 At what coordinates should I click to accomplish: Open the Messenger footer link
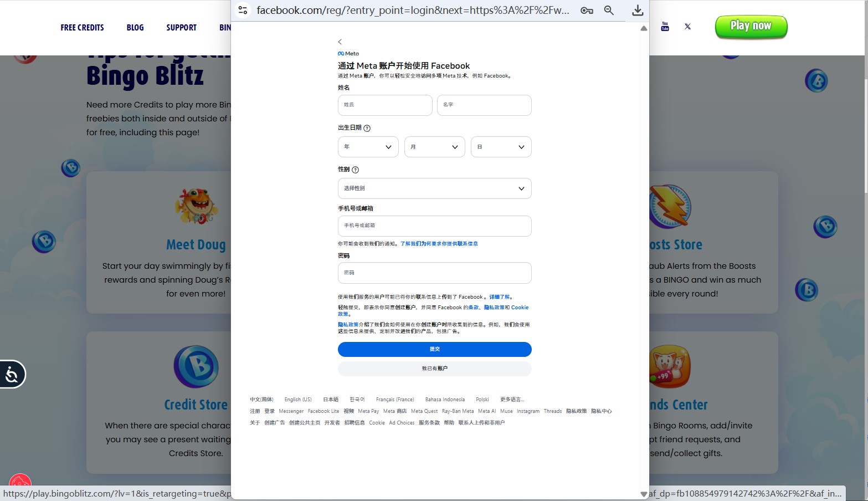[x=291, y=411]
